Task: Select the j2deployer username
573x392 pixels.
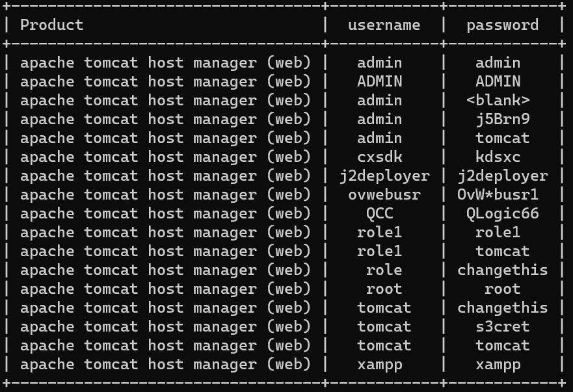Action: point(384,176)
